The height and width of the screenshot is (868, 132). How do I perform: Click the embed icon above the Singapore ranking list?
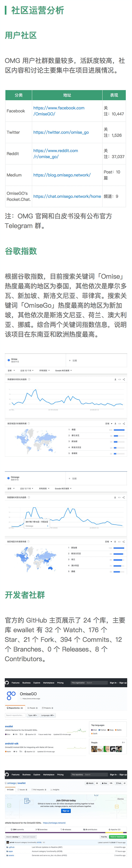119,542
